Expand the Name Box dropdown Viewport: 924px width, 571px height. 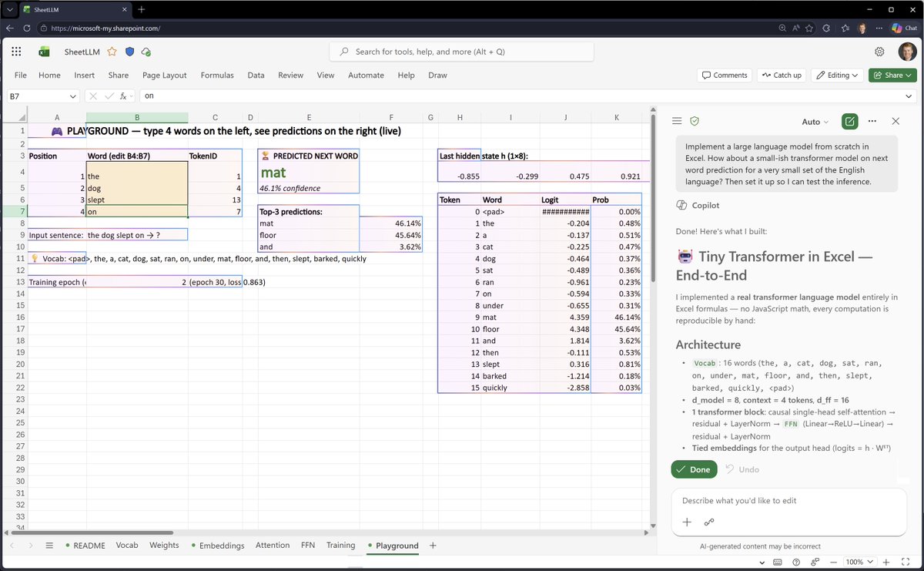73,96
